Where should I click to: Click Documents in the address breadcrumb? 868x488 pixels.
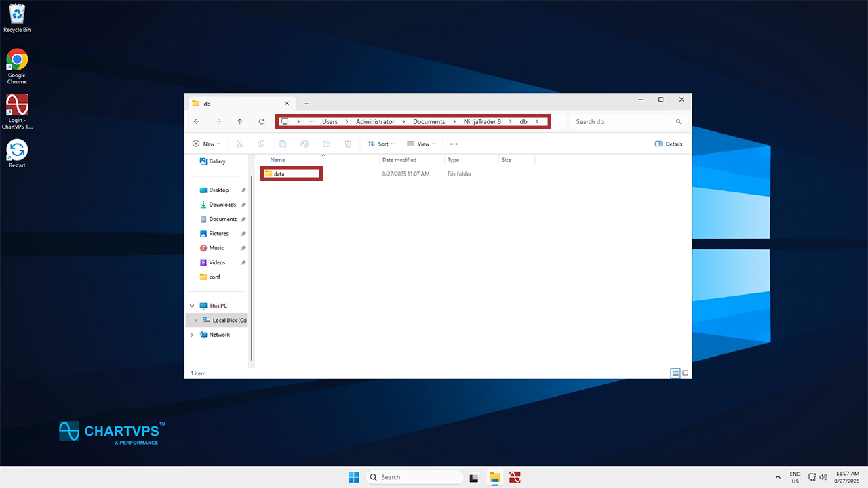pyautogui.click(x=429, y=122)
